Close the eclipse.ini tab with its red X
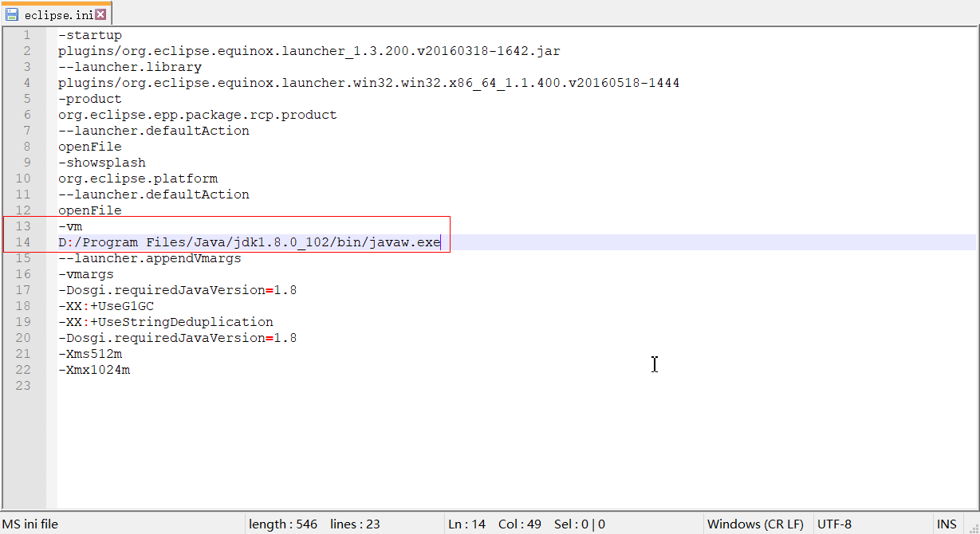Image resolution: width=980 pixels, height=534 pixels. (100, 14)
